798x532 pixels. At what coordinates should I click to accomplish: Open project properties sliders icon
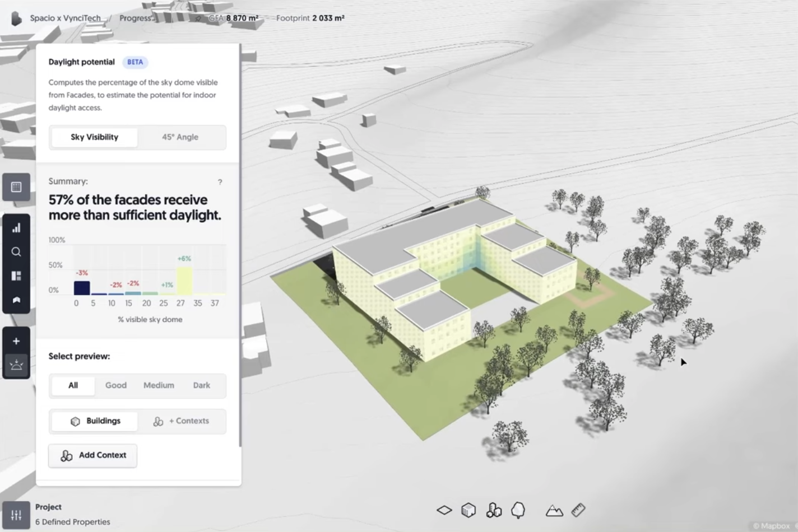(x=16, y=515)
